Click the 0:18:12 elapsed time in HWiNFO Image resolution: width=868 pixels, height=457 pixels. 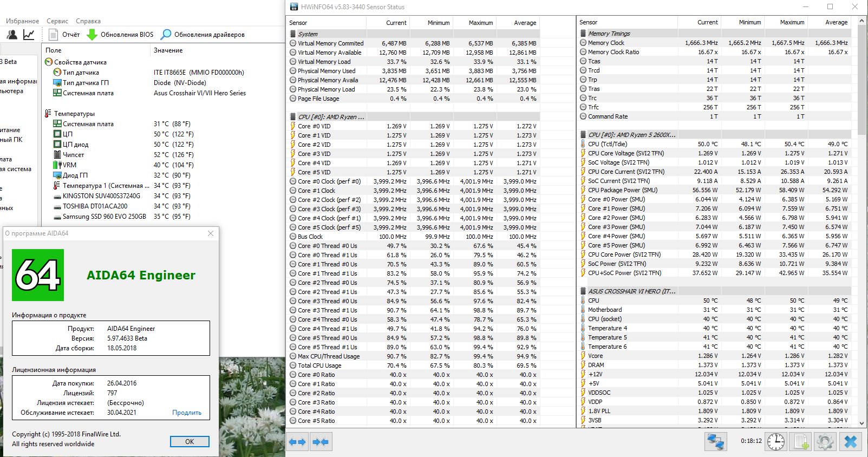point(751,441)
